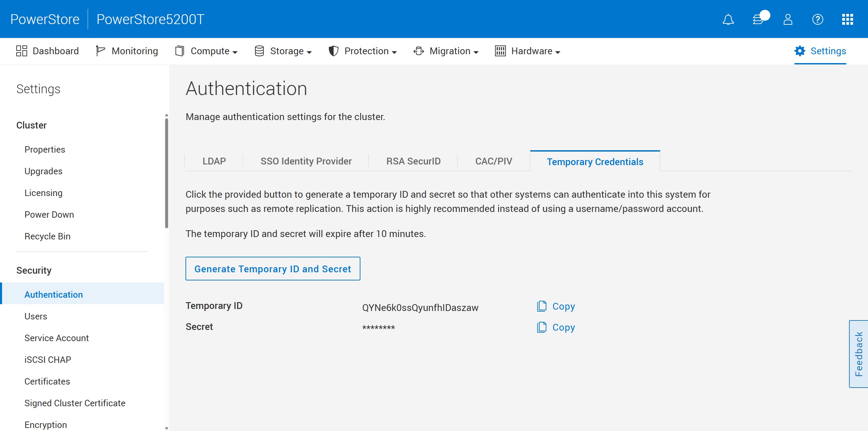Viewport: 868px width, 431px height.
Task: Open the help question mark icon
Action: [817, 19]
